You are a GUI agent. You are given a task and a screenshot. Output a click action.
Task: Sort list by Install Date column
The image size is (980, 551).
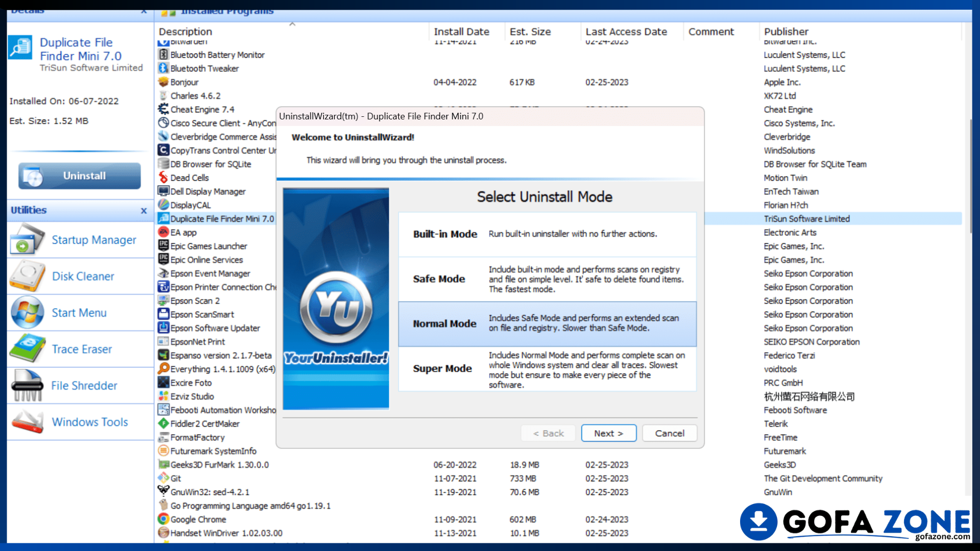pos(467,32)
